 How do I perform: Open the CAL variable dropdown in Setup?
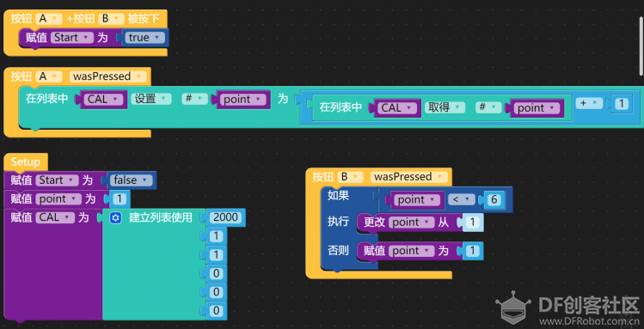click(55, 218)
